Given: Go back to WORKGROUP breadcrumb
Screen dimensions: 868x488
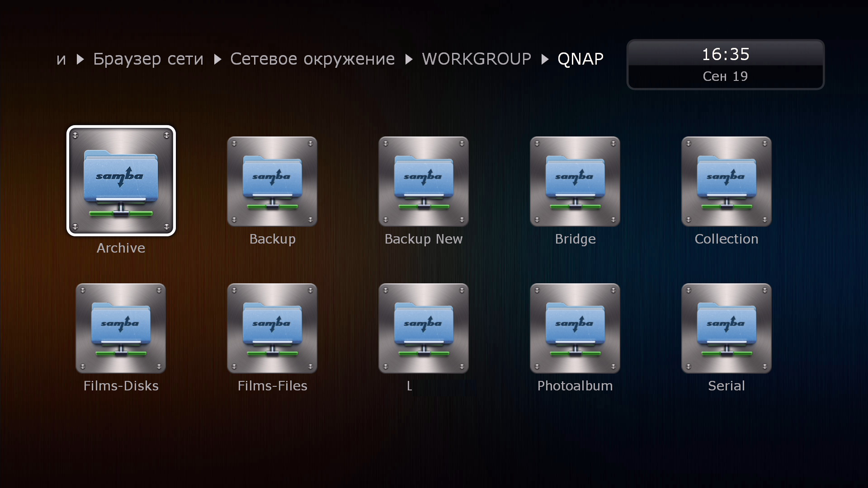Looking at the screenshot, I should pos(476,59).
